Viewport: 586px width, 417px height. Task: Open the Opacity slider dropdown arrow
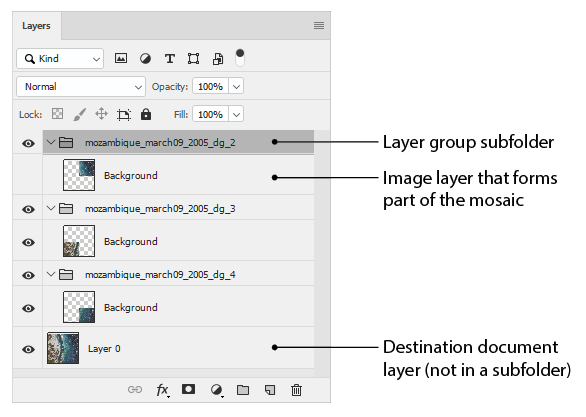(x=236, y=87)
